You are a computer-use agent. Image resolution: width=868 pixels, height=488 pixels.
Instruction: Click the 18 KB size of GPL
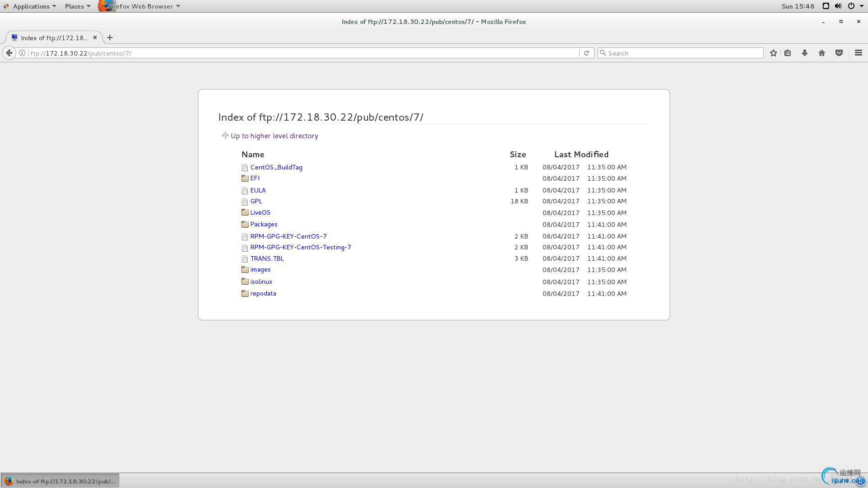point(519,201)
